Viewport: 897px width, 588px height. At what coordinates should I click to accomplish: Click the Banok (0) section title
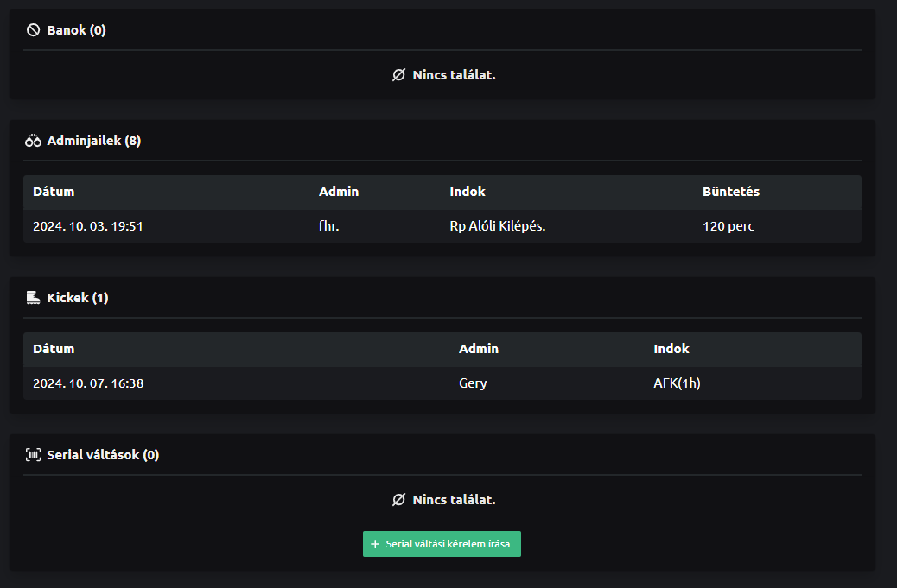click(x=76, y=30)
